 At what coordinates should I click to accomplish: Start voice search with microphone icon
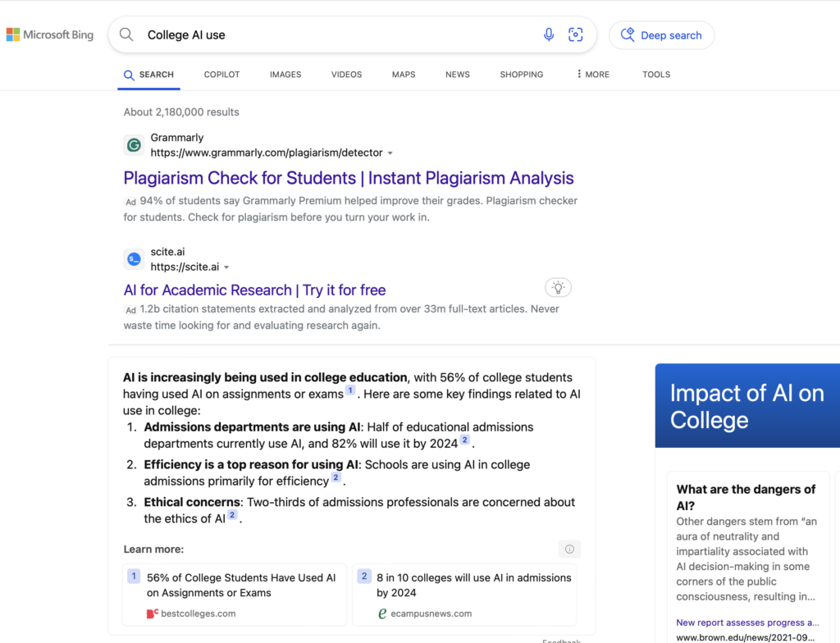549,34
